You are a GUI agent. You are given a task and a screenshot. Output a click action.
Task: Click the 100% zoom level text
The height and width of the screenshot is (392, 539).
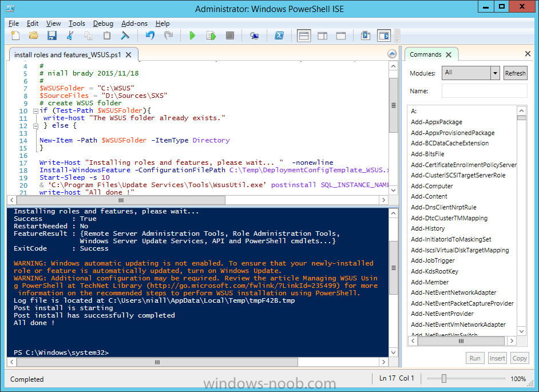(518, 379)
